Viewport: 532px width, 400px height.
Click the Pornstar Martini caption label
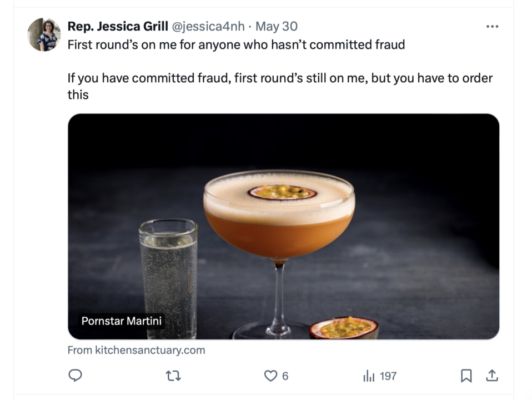(x=122, y=321)
